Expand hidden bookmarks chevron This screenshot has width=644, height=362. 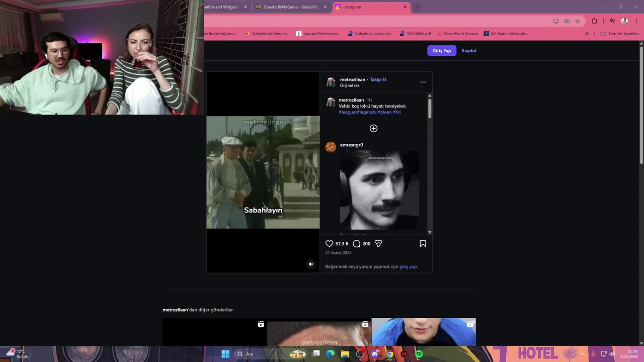(x=587, y=34)
